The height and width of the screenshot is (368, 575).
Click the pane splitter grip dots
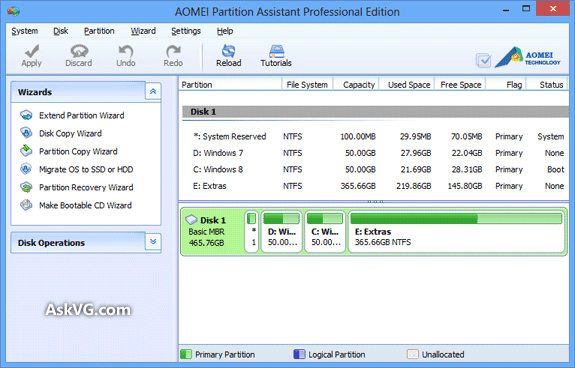[x=375, y=201]
